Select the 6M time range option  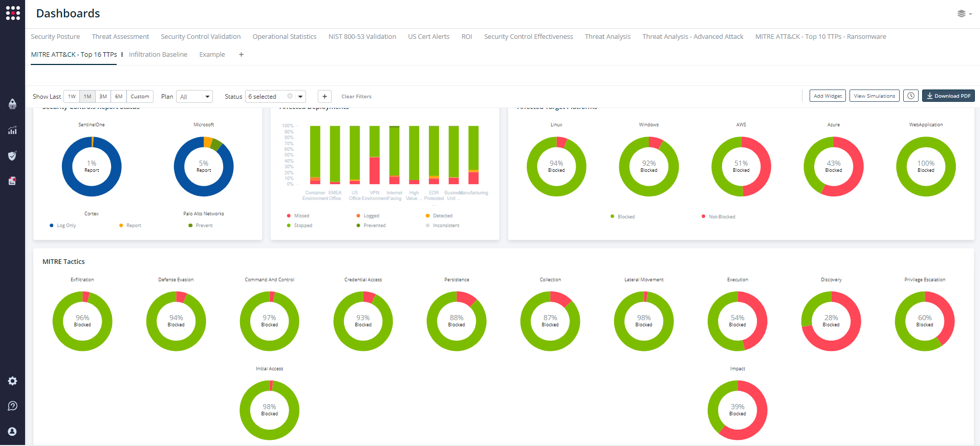tap(119, 97)
